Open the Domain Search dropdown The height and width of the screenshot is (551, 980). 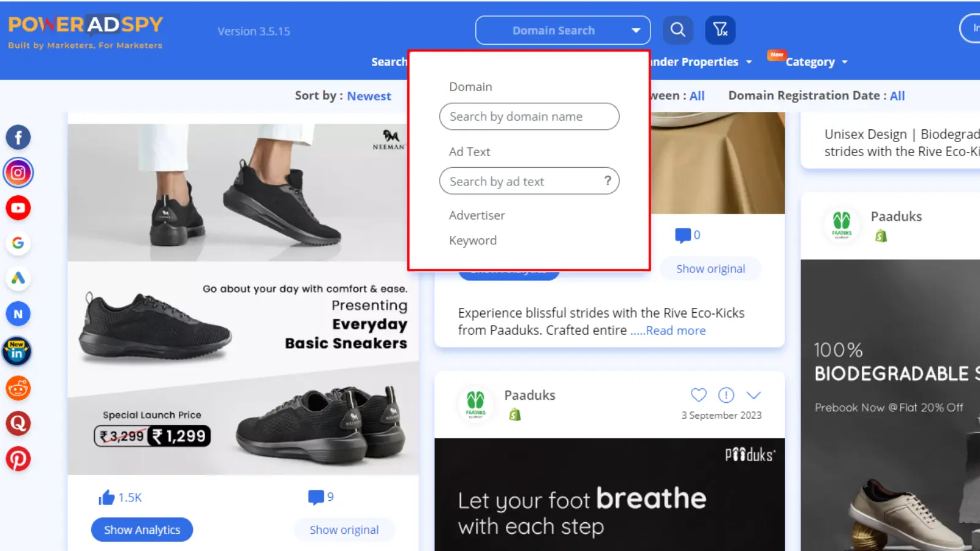[x=563, y=30]
